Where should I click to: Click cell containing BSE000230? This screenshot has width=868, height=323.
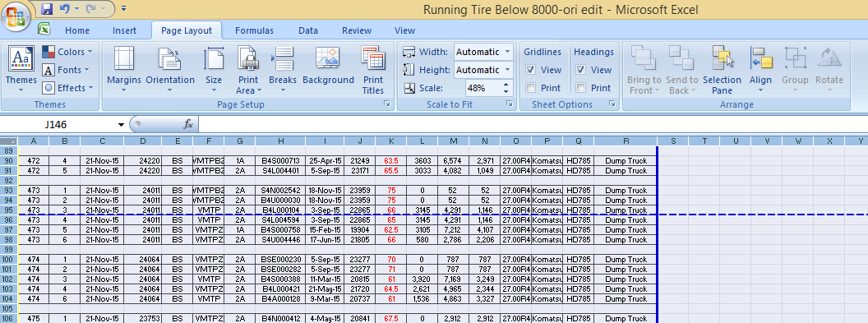pyautogui.click(x=280, y=260)
